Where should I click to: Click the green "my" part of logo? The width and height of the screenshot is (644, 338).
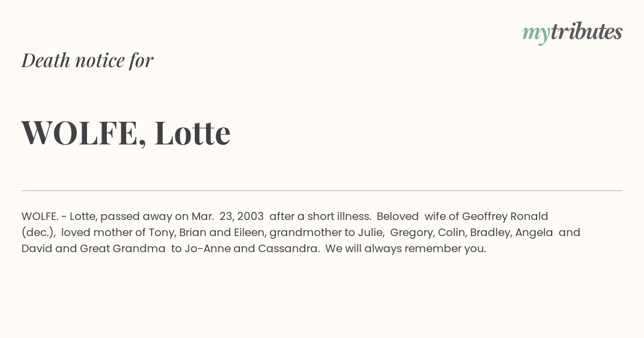click(x=536, y=34)
